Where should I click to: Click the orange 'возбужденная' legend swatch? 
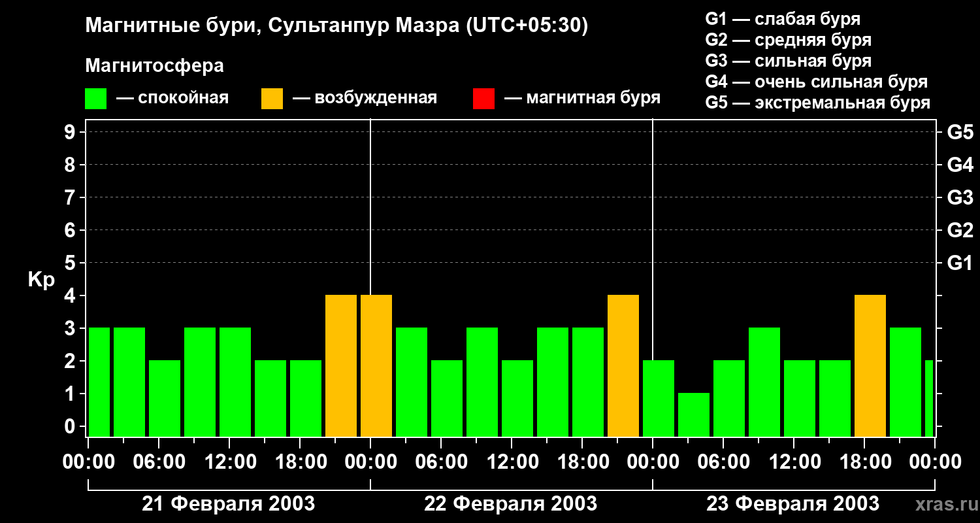(272, 99)
